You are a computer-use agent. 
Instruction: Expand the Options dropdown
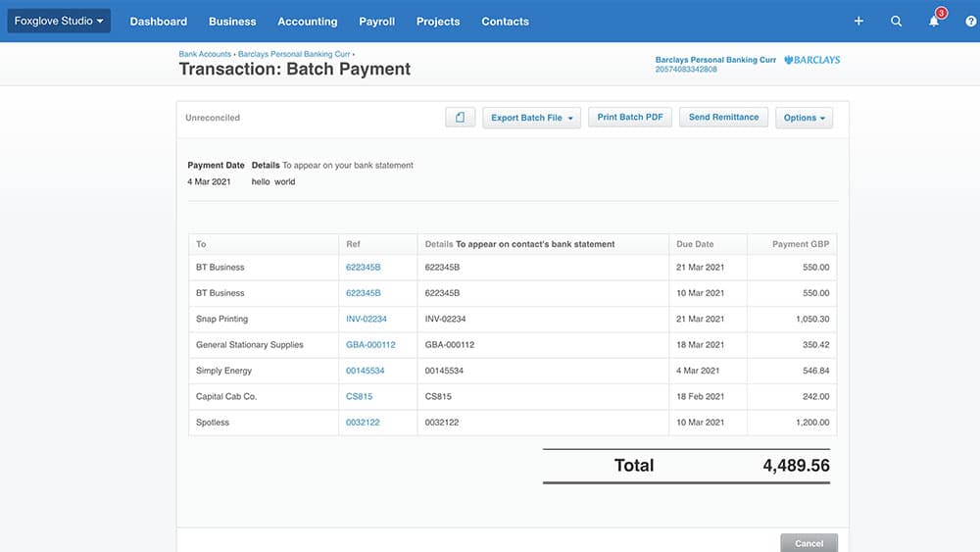pos(805,118)
